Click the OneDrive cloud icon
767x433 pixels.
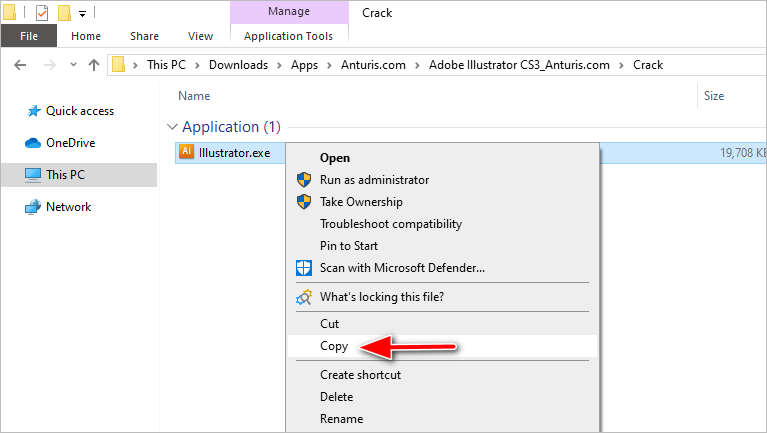33,143
